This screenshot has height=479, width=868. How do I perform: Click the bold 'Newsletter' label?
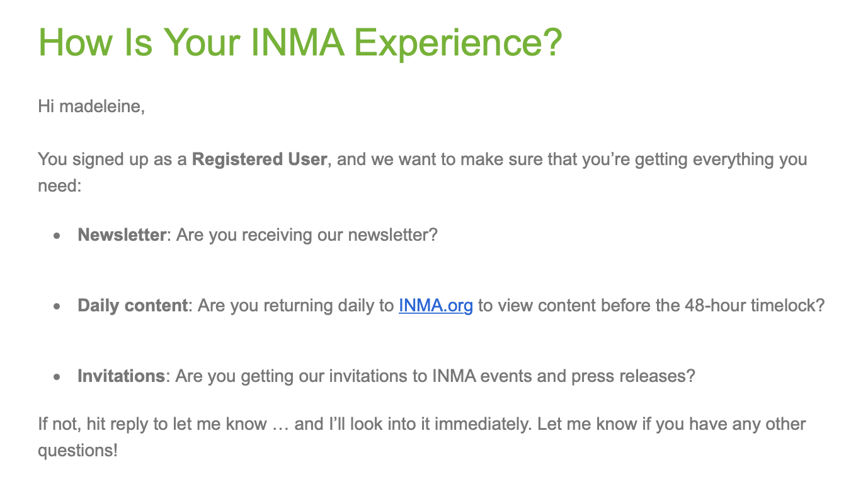tap(122, 235)
